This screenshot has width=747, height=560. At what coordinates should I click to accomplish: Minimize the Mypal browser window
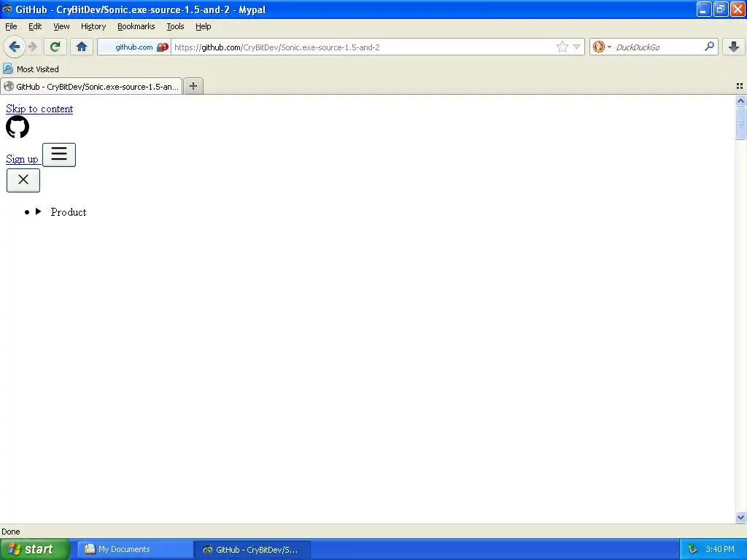[704, 9]
